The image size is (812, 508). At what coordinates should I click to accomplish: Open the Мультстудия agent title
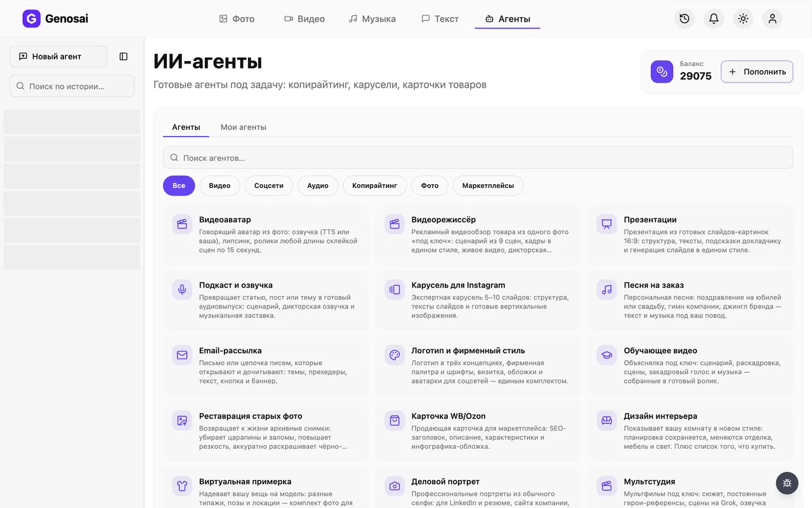coord(650,481)
